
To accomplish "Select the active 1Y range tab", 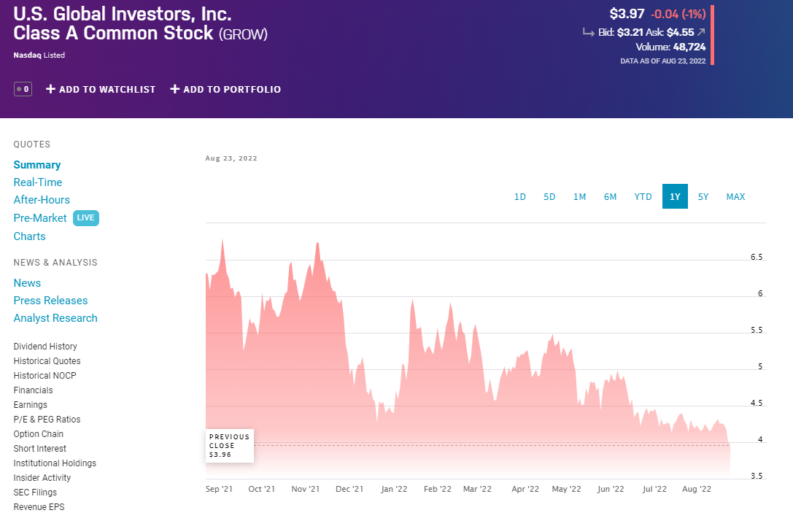I will (x=675, y=197).
